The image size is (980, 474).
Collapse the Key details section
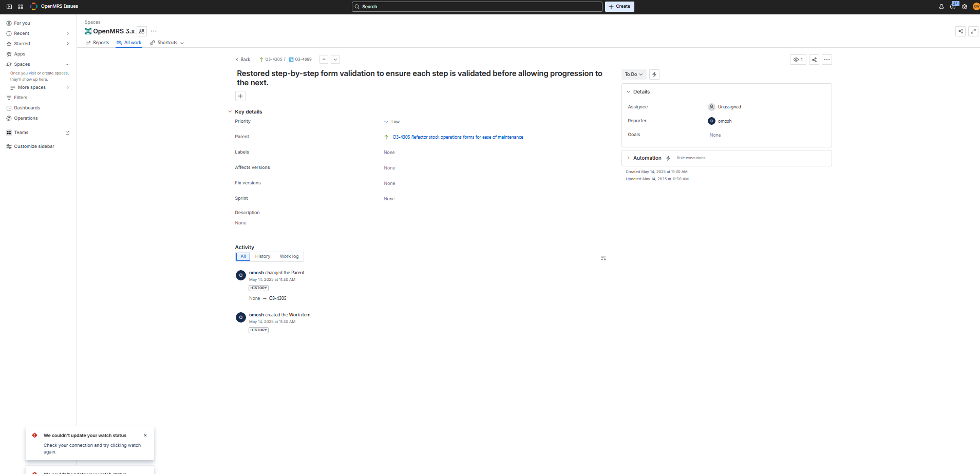click(x=230, y=112)
